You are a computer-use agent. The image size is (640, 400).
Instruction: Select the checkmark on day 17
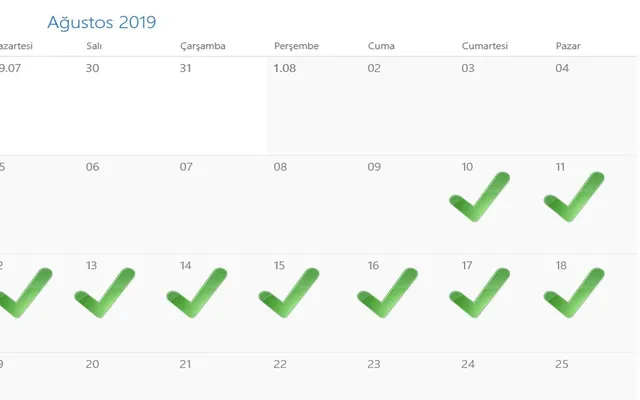[479, 293]
